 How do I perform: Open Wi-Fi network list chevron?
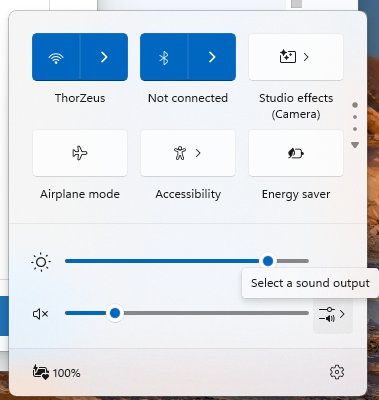tap(104, 57)
